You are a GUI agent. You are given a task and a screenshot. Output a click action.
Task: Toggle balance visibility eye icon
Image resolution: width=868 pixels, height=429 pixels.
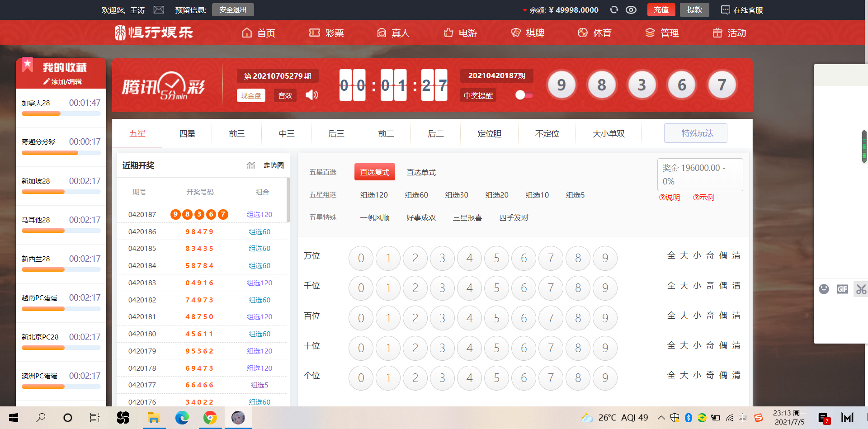tap(631, 9)
